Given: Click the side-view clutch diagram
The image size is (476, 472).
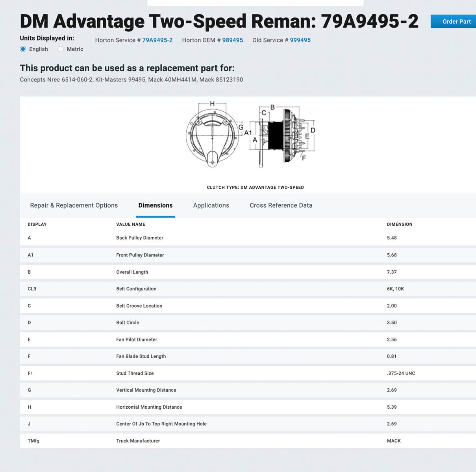Looking at the screenshot, I should coord(282,136).
